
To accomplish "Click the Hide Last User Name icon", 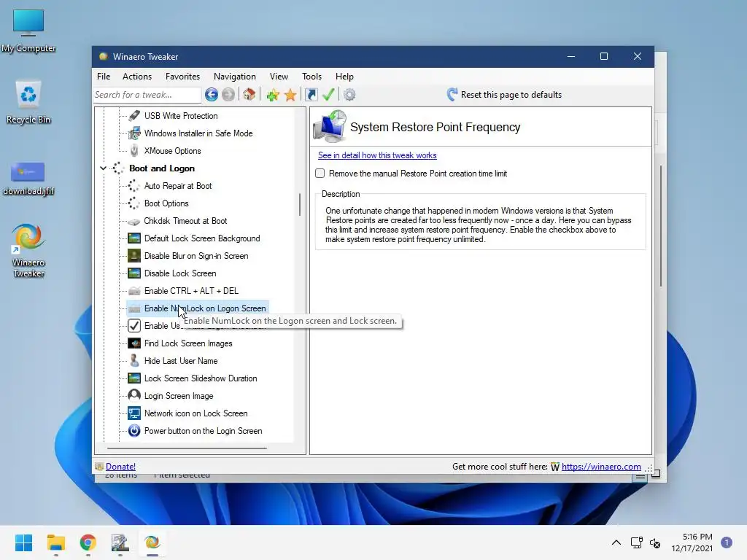I will click(134, 360).
